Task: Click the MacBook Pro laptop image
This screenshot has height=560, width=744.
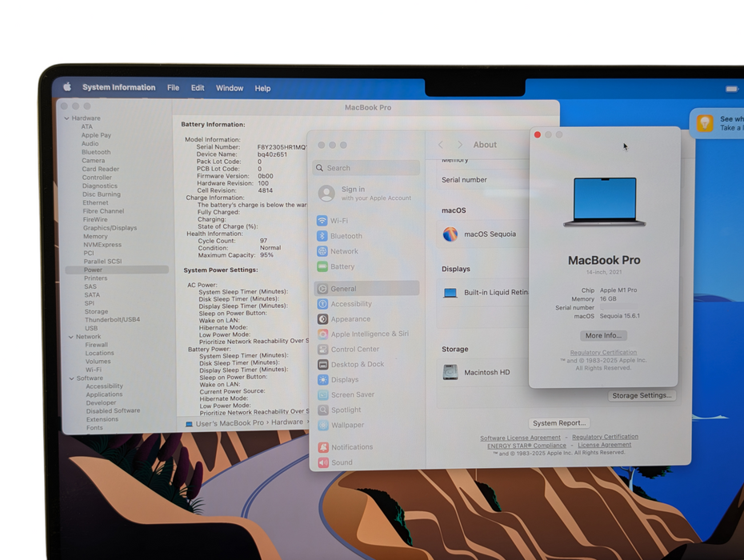Action: point(605,202)
